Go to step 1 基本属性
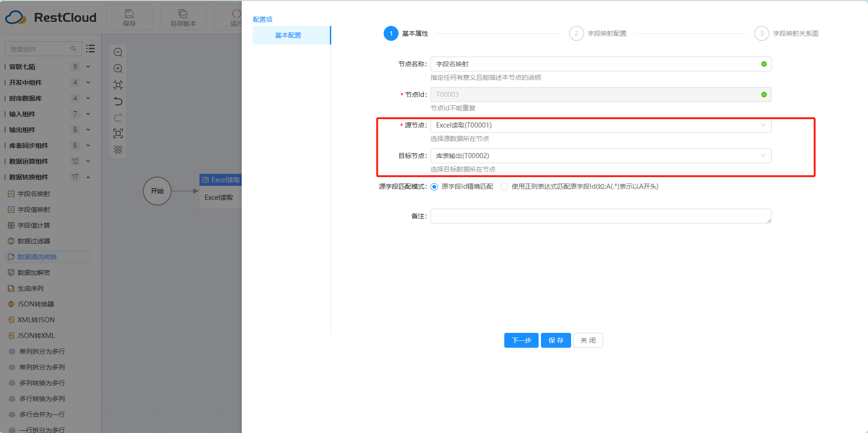868x433 pixels. tap(406, 33)
